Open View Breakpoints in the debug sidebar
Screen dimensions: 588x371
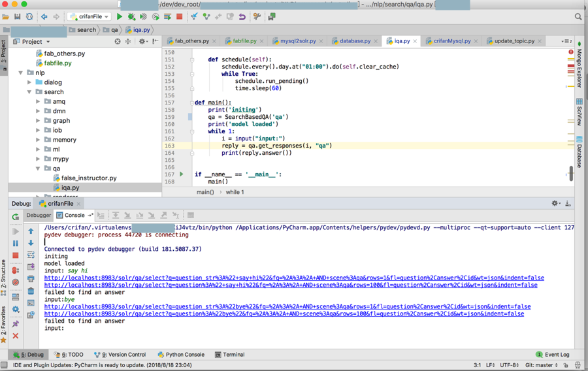tap(16, 270)
